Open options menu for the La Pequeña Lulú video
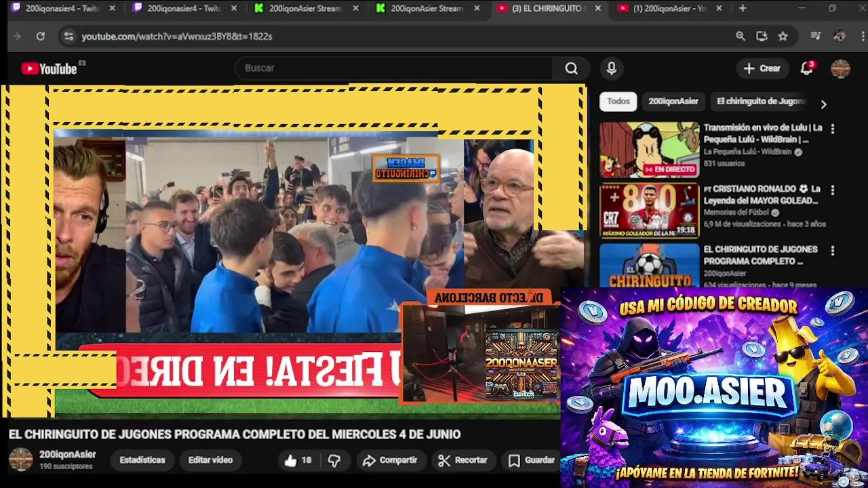This screenshot has width=868, height=488. 833,129
